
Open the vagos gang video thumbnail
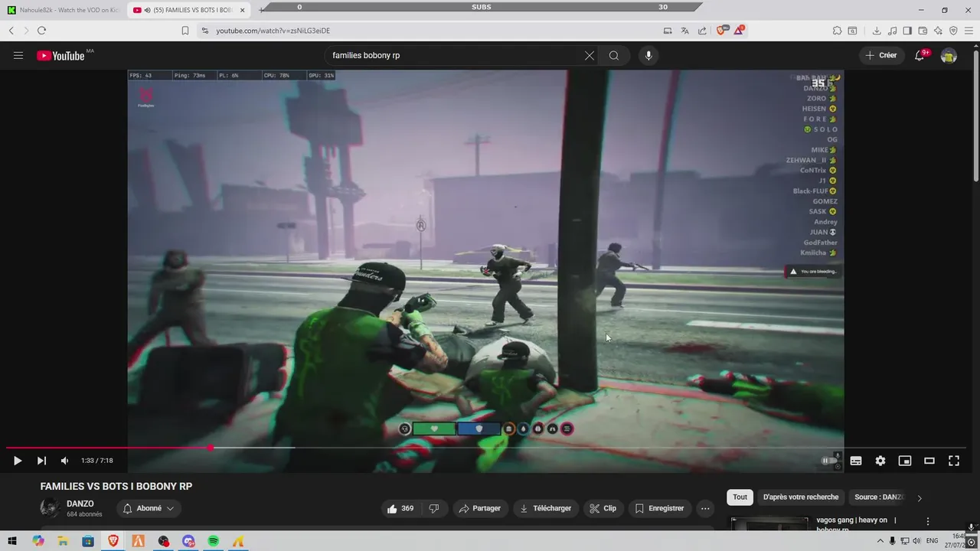(x=769, y=524)
